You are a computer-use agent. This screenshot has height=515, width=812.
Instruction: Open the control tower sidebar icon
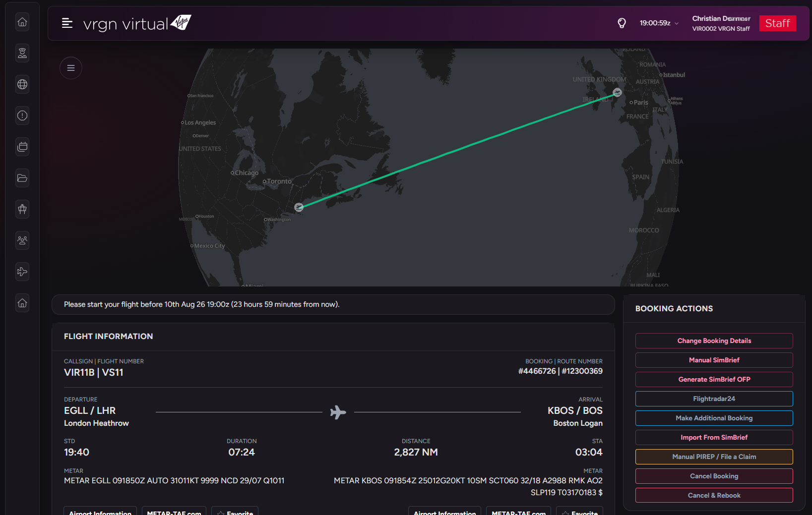[22, 209]
